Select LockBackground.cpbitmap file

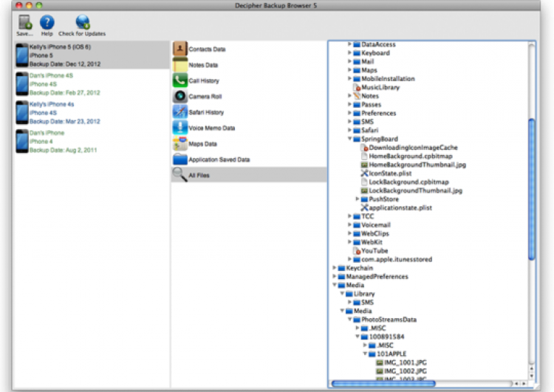(x=408, y=182)
